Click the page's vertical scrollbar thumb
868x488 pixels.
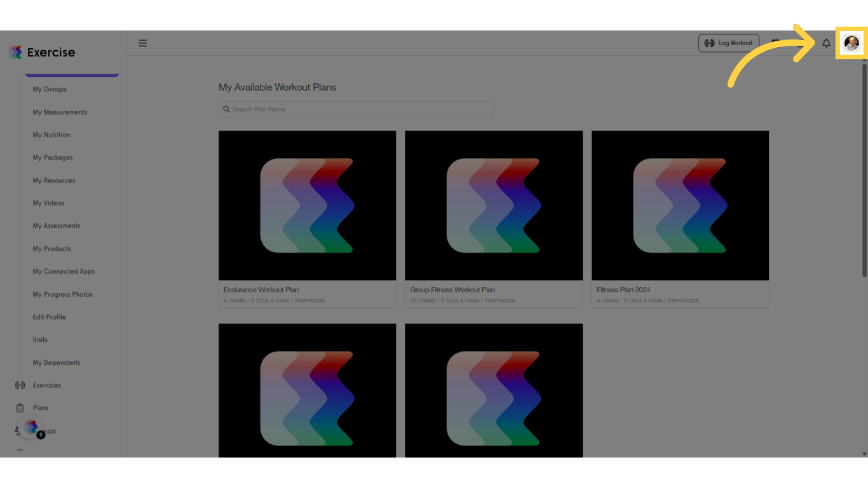tap(864, 169)
